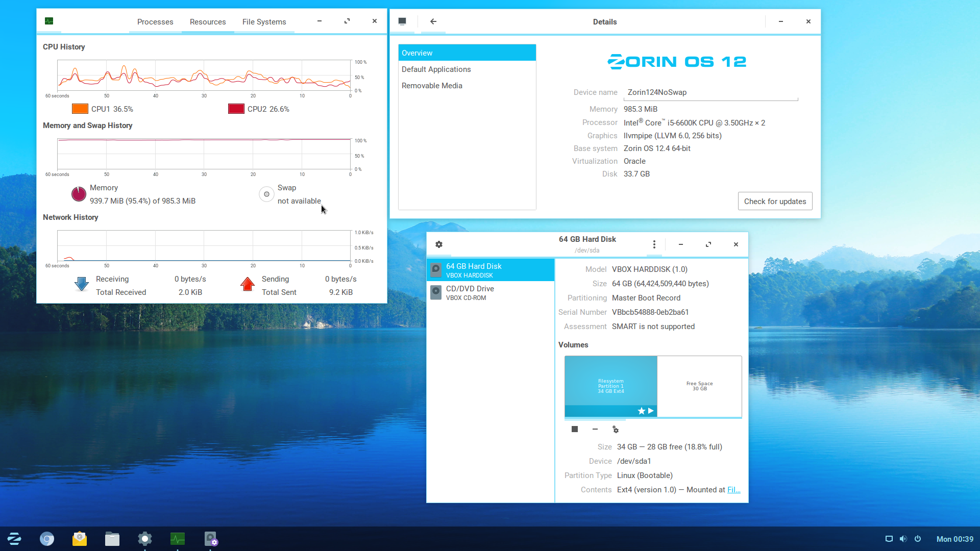The width and height of the screenshot is (980, 551).
Task: Click the Total Received '2.0 KiB' value
Action: point(190,292)
